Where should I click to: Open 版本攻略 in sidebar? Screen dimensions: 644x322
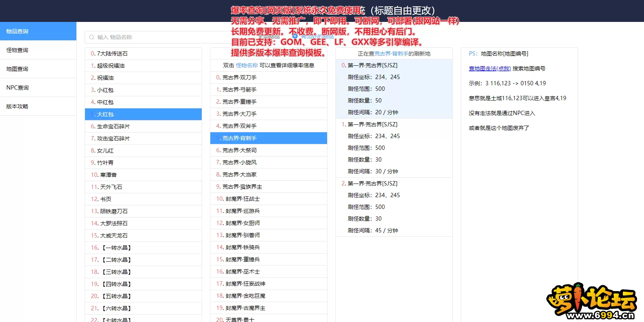[x=38, y=106]
